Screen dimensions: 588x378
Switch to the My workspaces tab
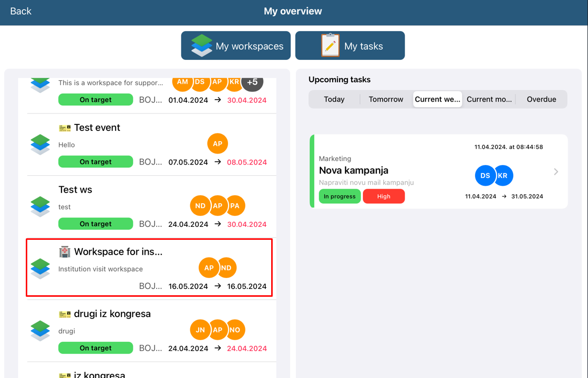(x=235, y=46)
